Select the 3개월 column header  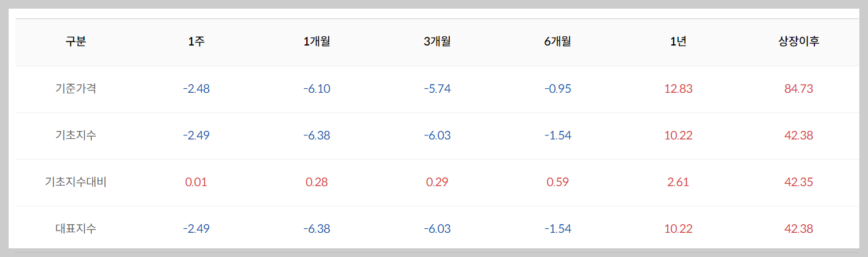coord(437,42)
